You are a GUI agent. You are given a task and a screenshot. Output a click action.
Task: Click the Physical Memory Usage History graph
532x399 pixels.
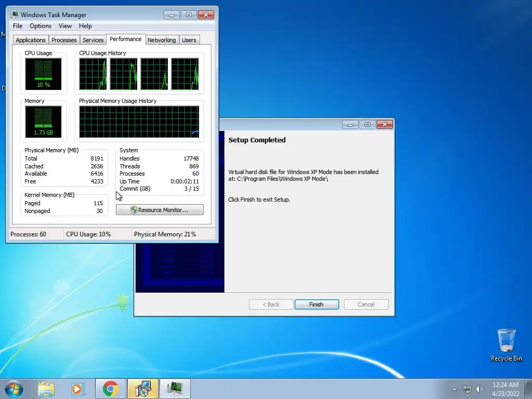[x=139, y=122]
